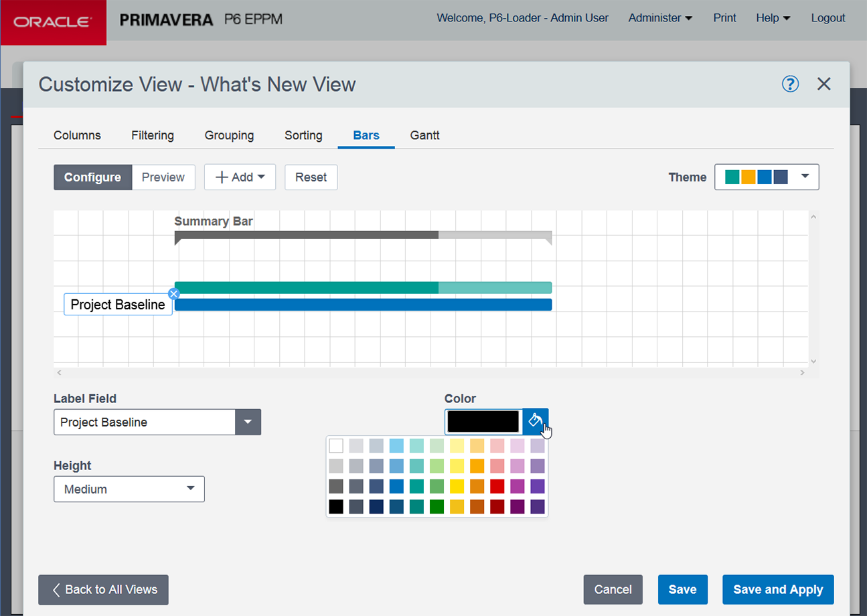Go Back to All Views
The height and width of the screenshot is (616, 867).
(x=103, y=590)
